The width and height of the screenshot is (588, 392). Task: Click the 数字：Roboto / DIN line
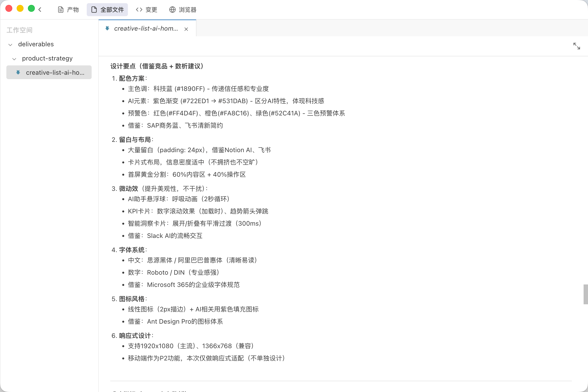173,272
